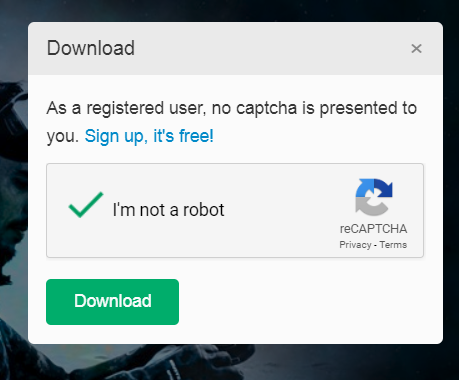Click the Download dialog title text
This screenshot has width=459, height=380.
point(91,48)
